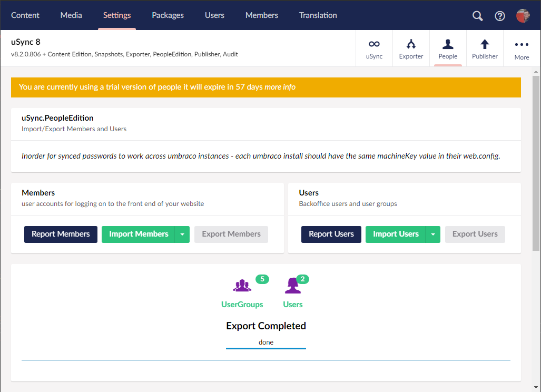Screen dimensions: 541x392
Task: Click the help question mark icon
Action: coord(499,15)
